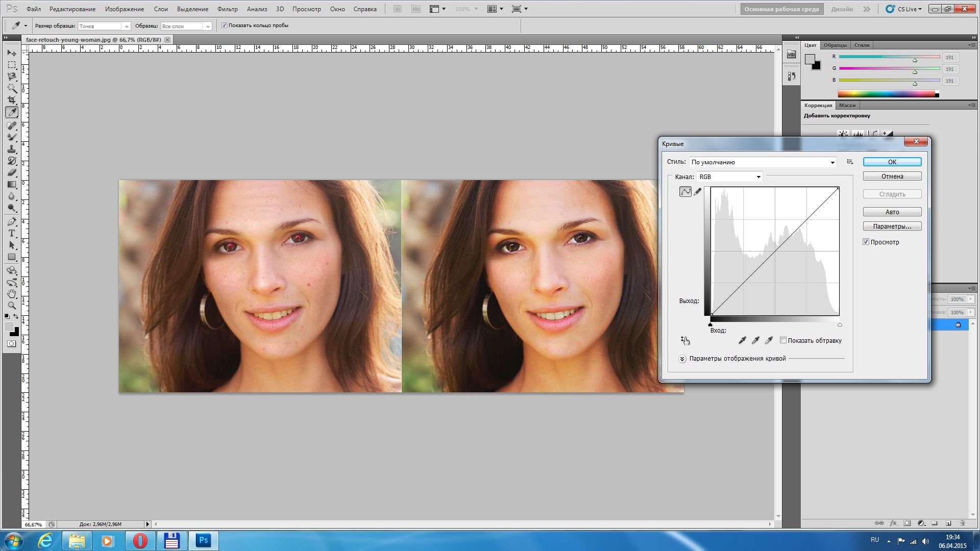
Task: Click the black point eyedropper in Curves
Action: click(742, 340)
